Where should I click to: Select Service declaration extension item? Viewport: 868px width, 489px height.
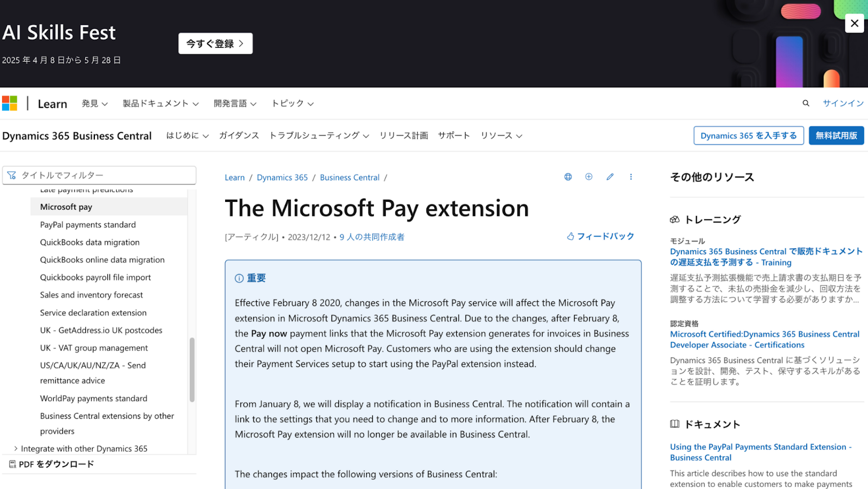click(x=93, y=313)
